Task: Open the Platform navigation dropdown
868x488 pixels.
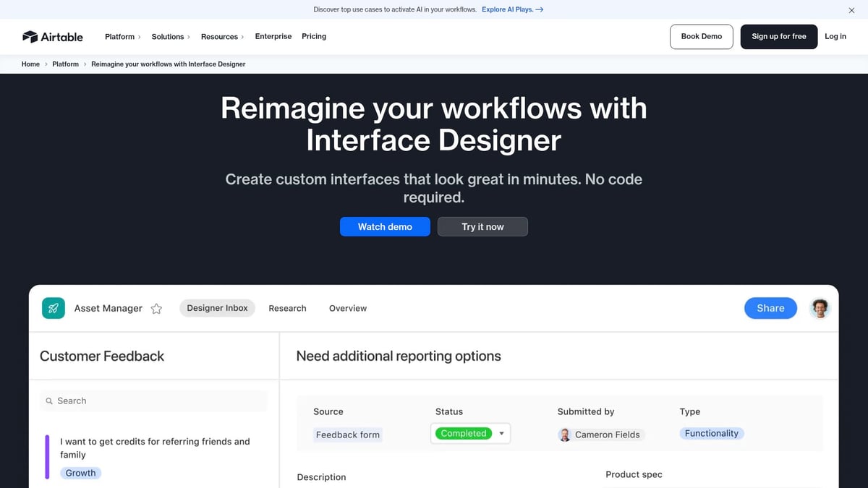Action: [122, 36]
